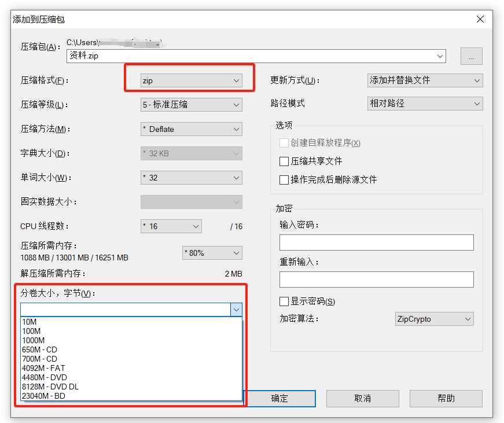Choose 4092M - FAT volume size
Image resolution: width=504 pixels, height=423 pixels.
coord(131,369)
